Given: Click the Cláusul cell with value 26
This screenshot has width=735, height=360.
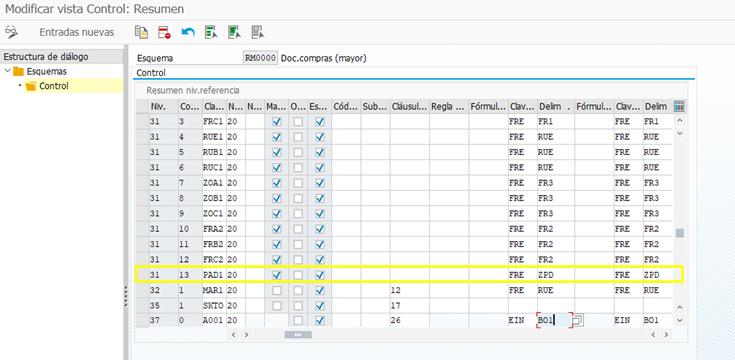Looking at the screenshot, I should [x=409, y=321].
